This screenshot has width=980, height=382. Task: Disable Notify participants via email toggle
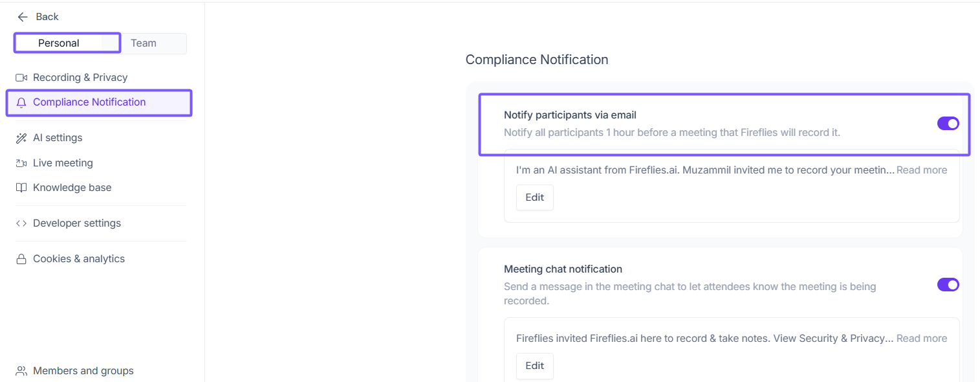coord(948,123)
